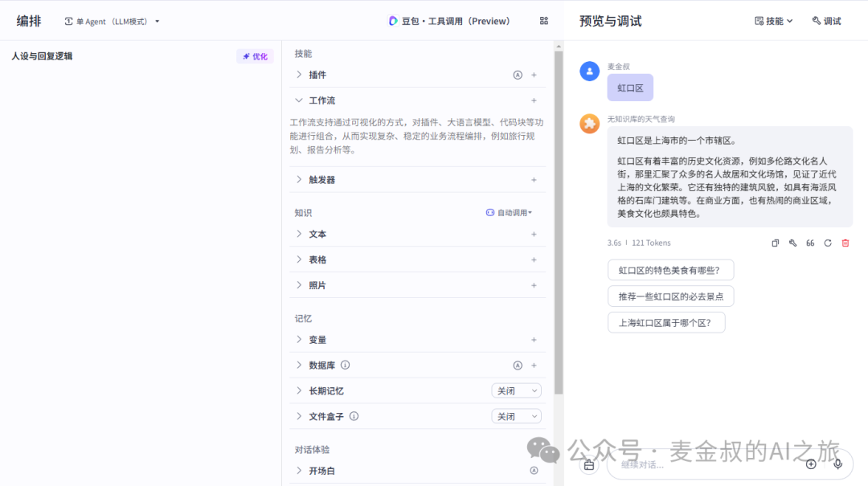Screen dimensions: 868x486
Task: Click the auto-add icon in 插件 row
Action: coord(517,75)
